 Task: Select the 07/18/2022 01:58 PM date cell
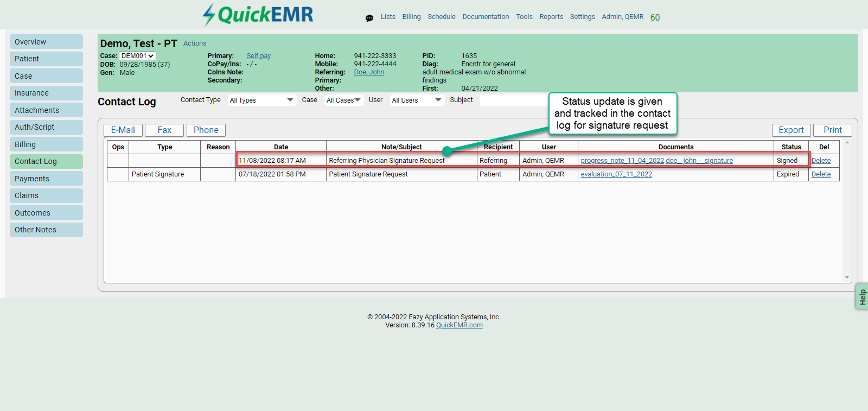click(281, 174)
